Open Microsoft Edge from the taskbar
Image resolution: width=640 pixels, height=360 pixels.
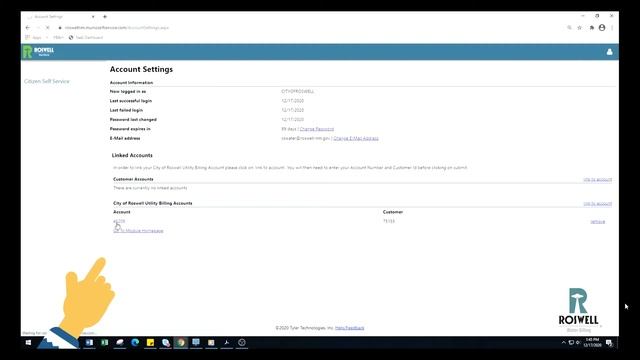135,342
